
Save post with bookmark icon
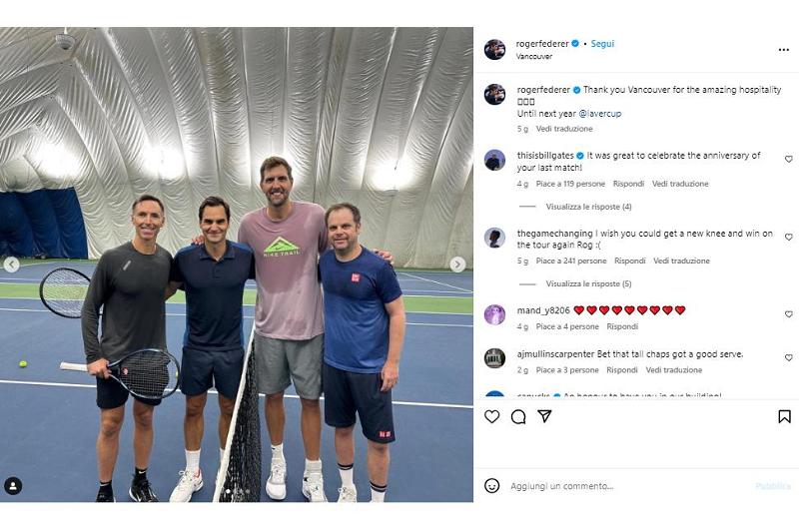(784, 416)
